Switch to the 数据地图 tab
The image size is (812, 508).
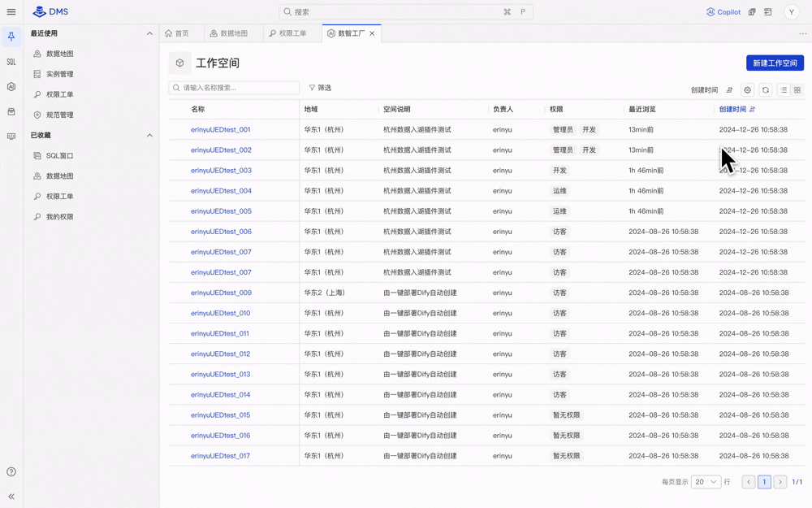click(228, 33)
